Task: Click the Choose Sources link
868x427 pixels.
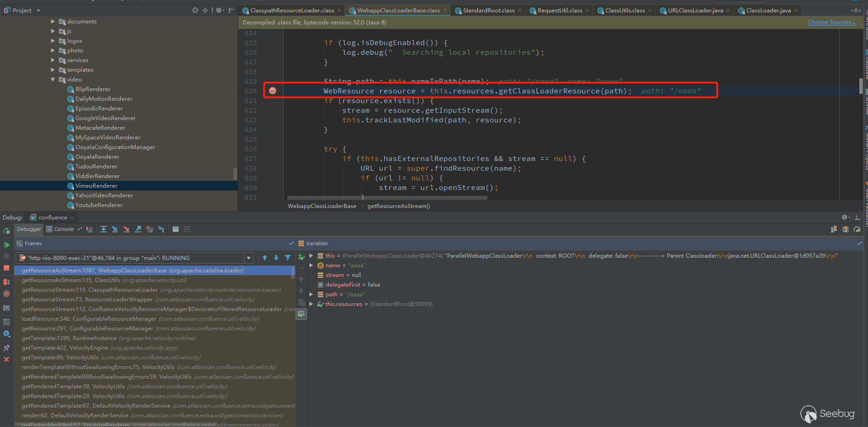Action: (x=831, y=22)
